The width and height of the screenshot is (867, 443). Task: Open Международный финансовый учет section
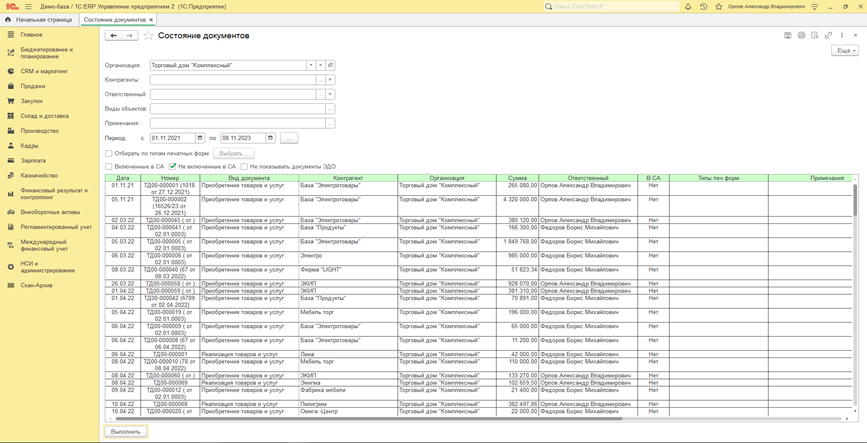pyautogui.click(x=44, y=245)
